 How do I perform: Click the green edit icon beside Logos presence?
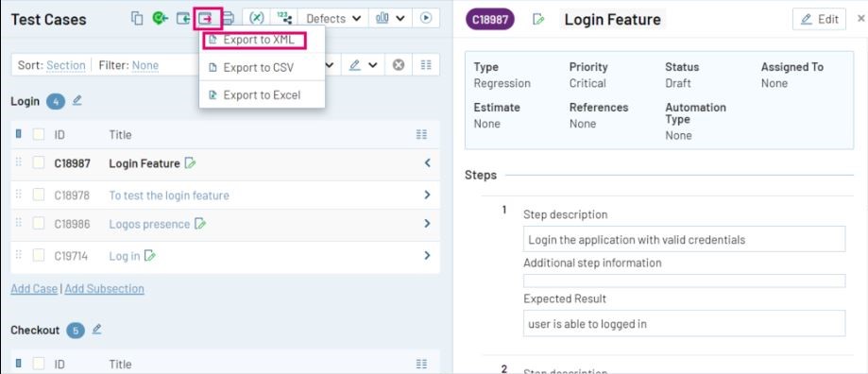200,224
